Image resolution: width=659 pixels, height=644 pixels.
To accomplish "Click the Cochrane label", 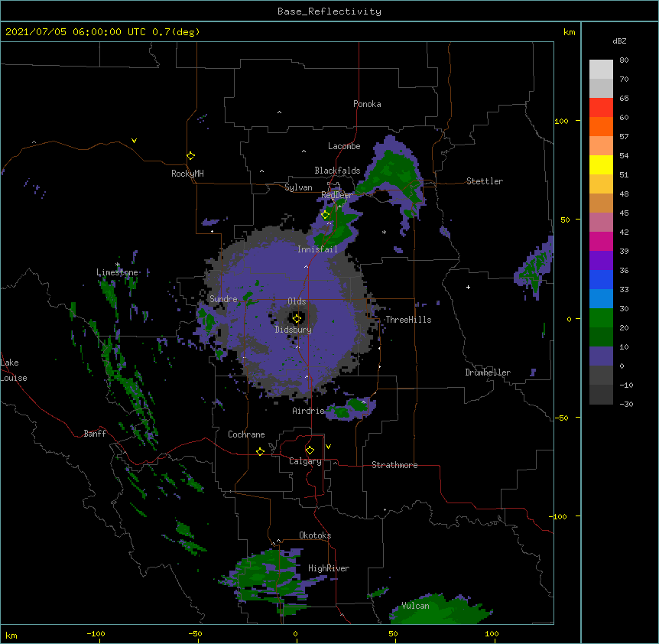I will pos(246,434).
